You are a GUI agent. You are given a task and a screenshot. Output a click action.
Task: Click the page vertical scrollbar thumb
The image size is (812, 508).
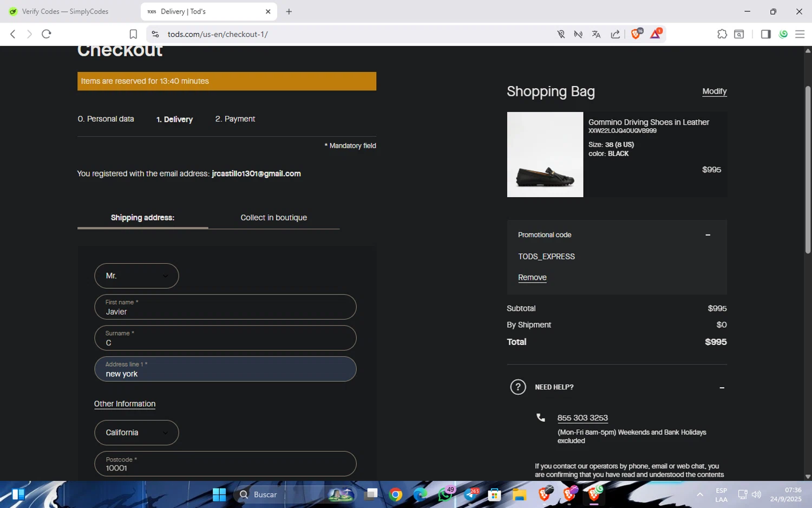pyautogui.click(x=808, y=170)
